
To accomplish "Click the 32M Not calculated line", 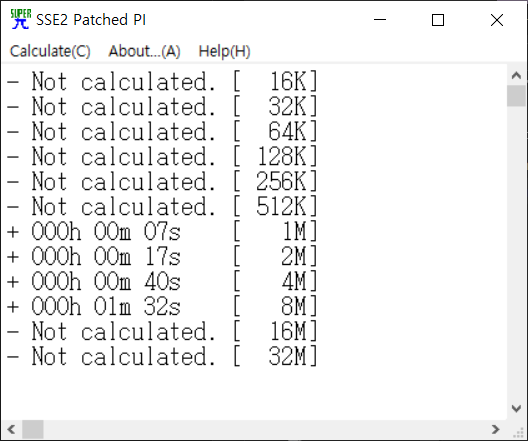I will 162,357.
